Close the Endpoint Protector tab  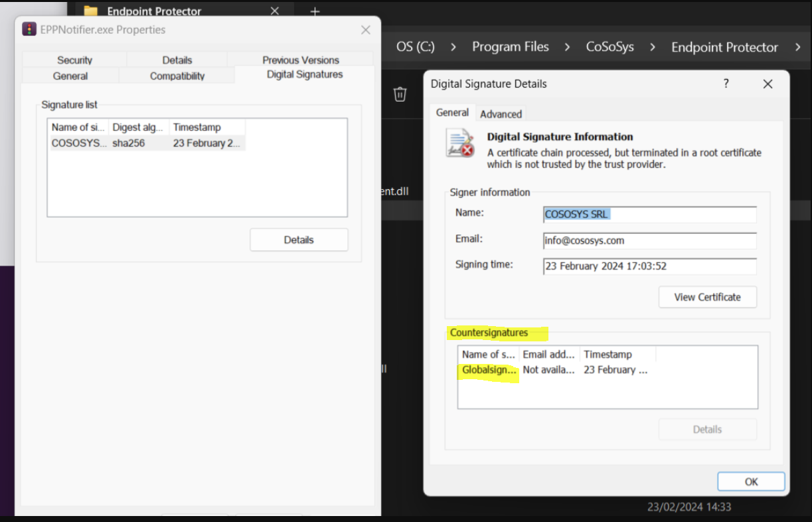274,11
